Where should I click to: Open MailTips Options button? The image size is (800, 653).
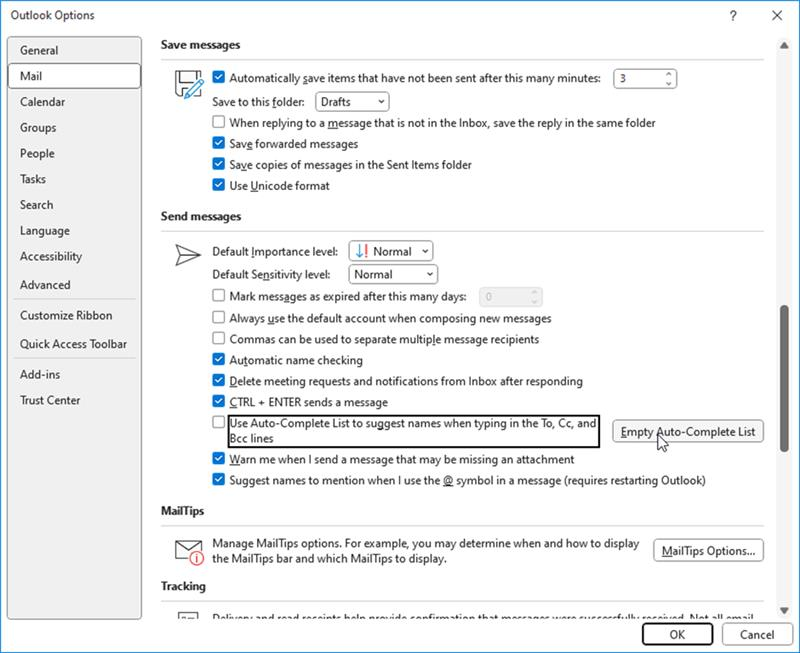point(708,551)
